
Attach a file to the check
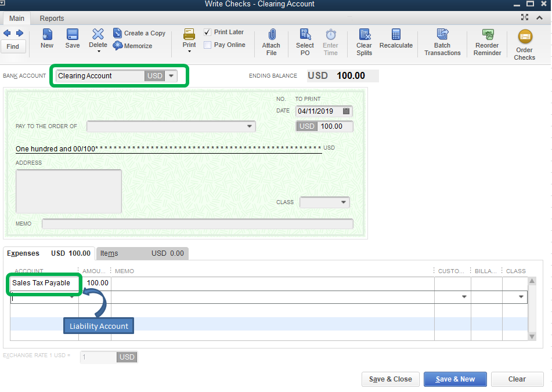pos(271,42)
